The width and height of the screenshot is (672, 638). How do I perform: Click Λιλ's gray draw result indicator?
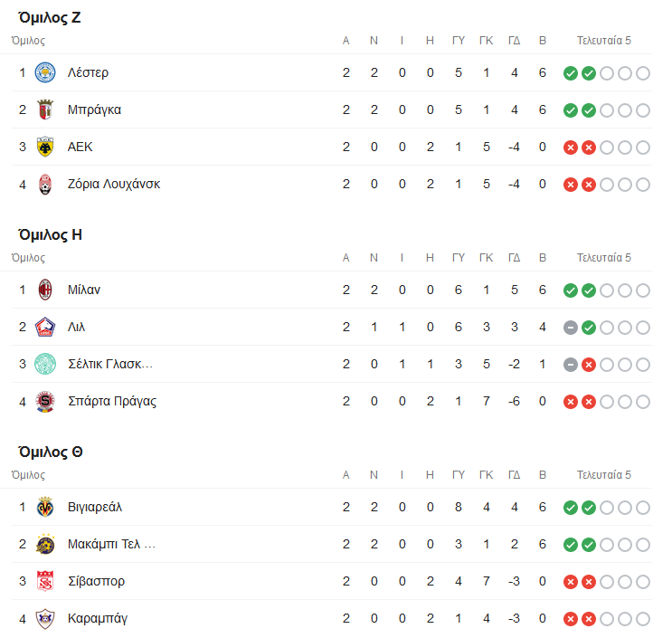(570, 327)
